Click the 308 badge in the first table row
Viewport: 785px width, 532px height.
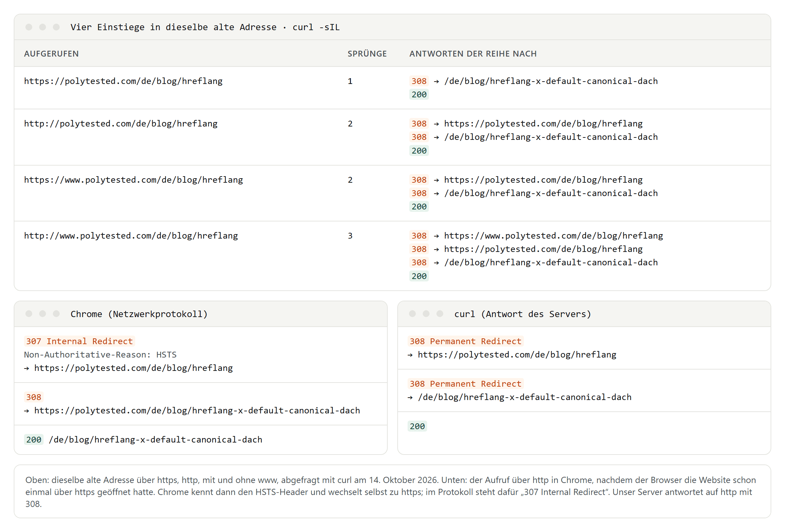pos(419,81)
